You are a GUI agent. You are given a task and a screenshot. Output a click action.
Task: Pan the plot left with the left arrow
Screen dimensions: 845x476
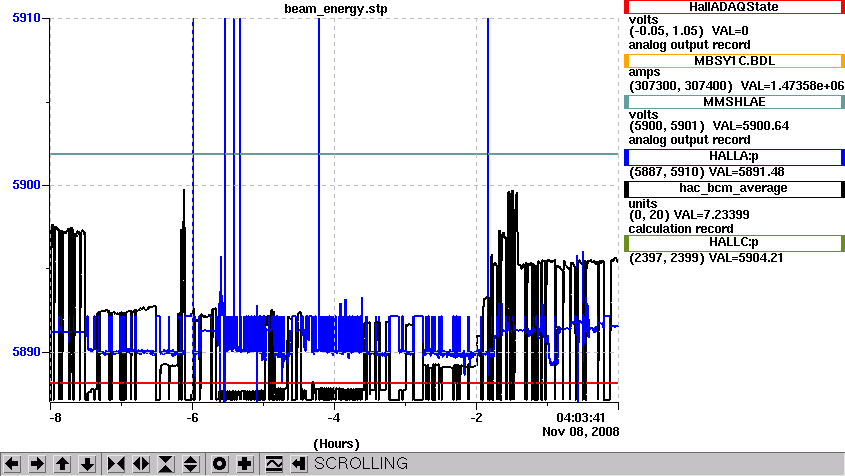click(x=12, y=464)
